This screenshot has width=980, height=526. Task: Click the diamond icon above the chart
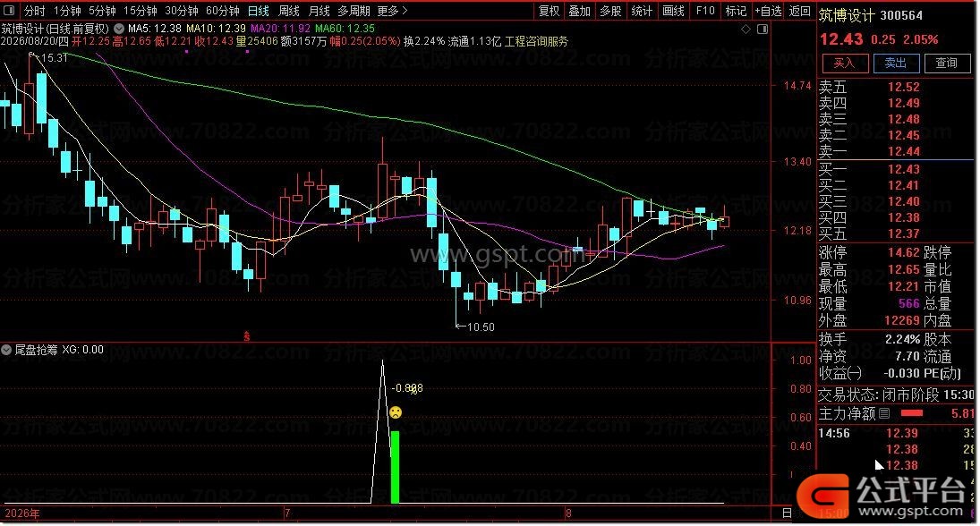(x=746, y=30)
